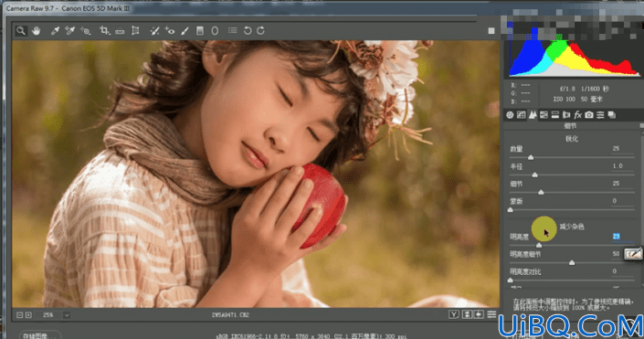Select the Crop tool
The image size is (644, 339).
click(104, 31)
